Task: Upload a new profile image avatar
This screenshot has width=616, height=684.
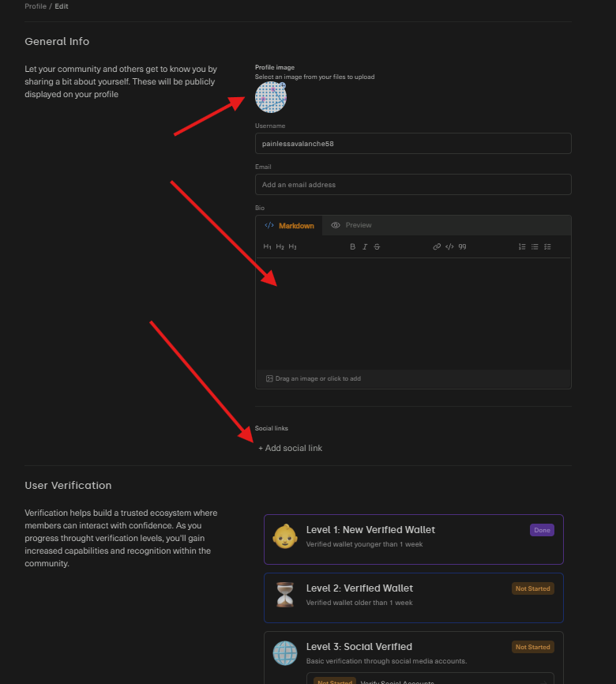Action: click(x=271, y=97)
